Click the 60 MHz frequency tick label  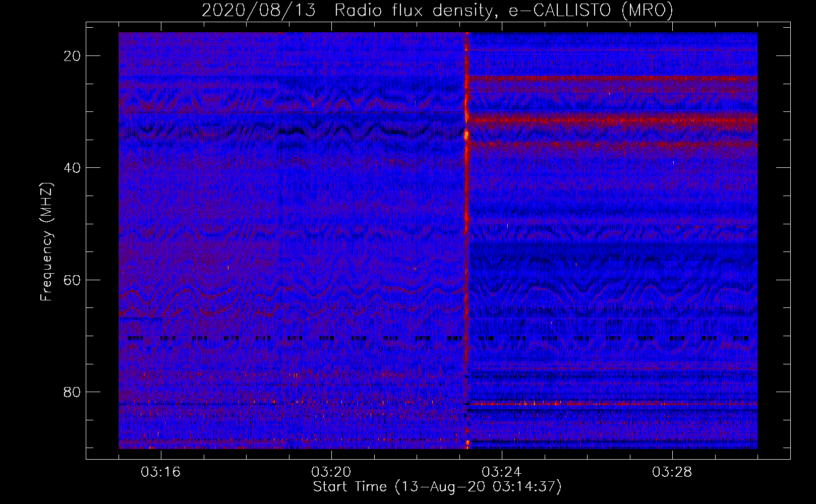coord(72,280)
